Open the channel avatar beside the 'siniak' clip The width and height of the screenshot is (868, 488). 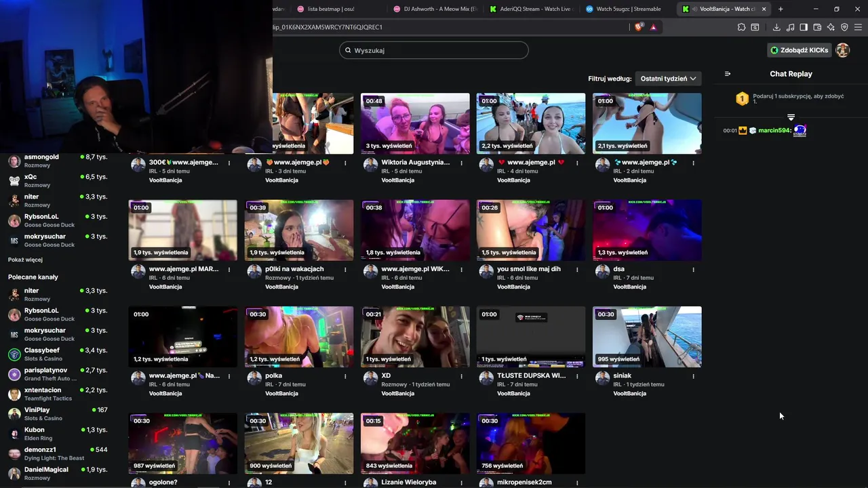(603, 378)
